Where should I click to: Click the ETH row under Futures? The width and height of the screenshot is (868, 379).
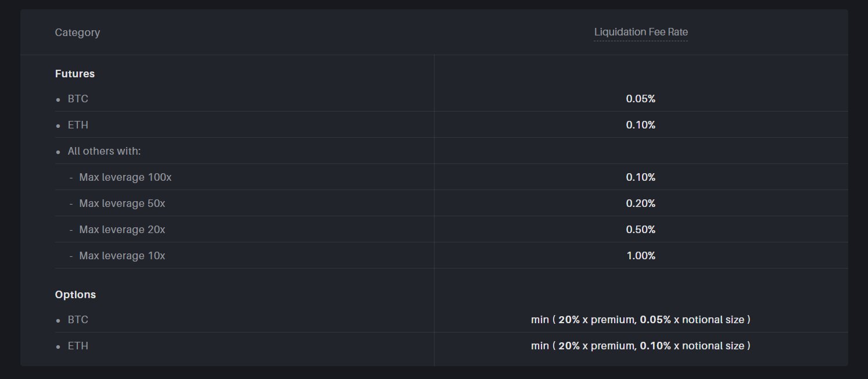tap(78, 125)
